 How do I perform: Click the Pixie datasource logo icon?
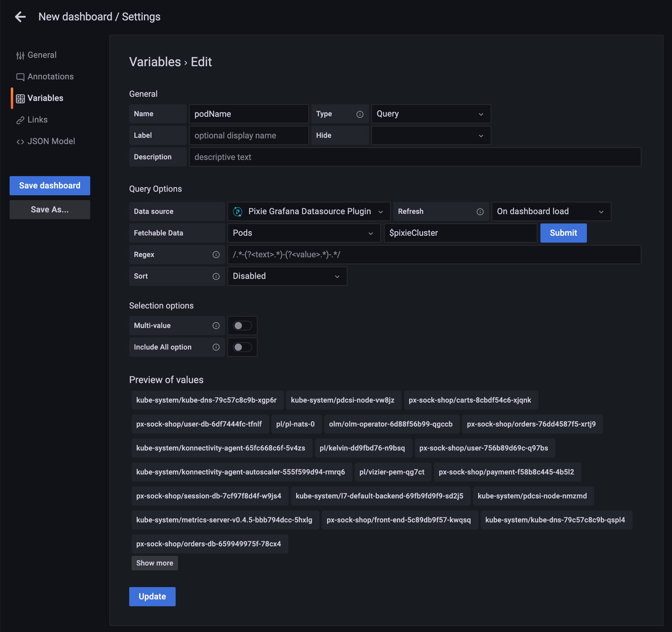point(238,212)
